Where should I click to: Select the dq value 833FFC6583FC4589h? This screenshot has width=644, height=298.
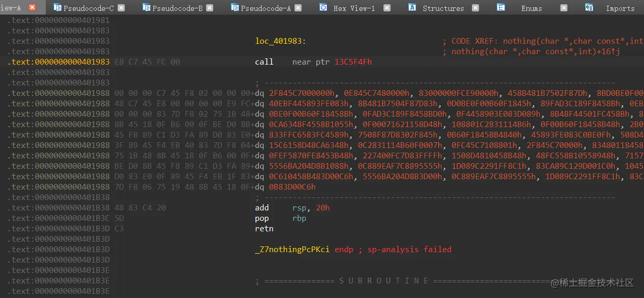tap(309, 135)
